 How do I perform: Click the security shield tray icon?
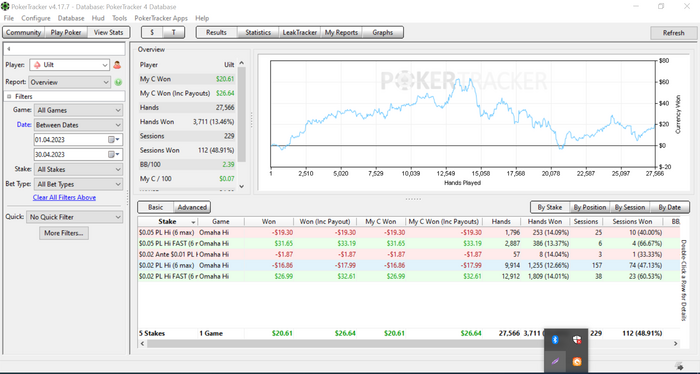pyautogui.click(x=577, y=340)
